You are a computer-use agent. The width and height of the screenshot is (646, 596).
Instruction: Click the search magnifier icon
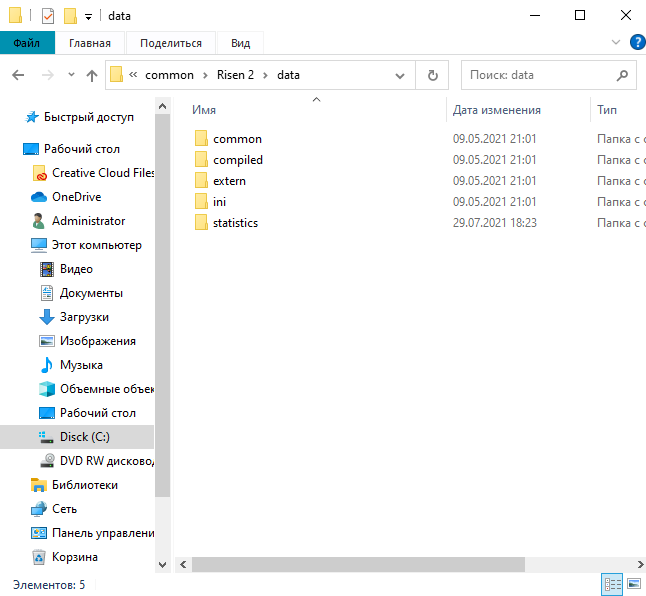tap(622, 75)
